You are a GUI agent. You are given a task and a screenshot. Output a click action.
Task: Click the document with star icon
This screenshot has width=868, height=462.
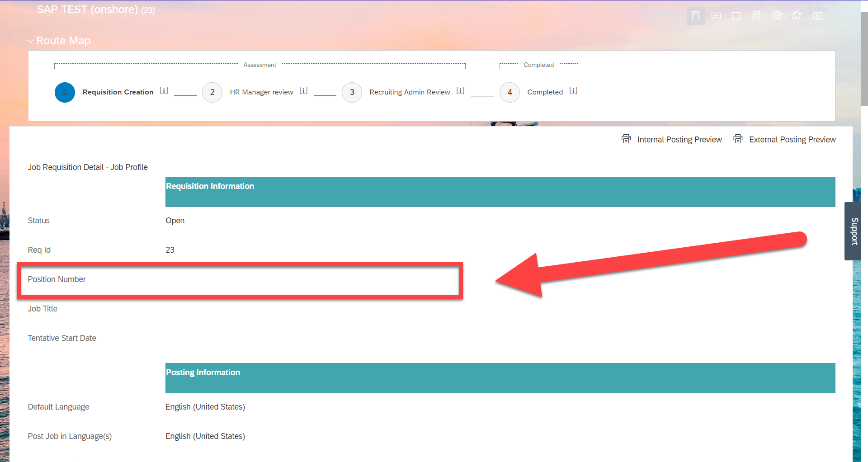797,16
